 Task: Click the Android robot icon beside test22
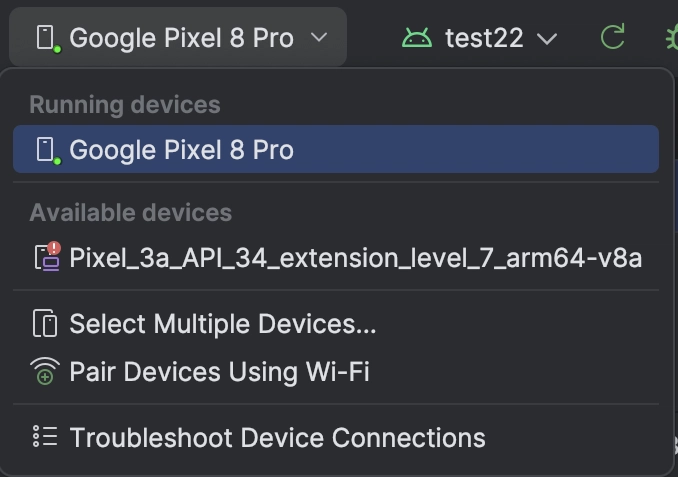pos(416,38)
